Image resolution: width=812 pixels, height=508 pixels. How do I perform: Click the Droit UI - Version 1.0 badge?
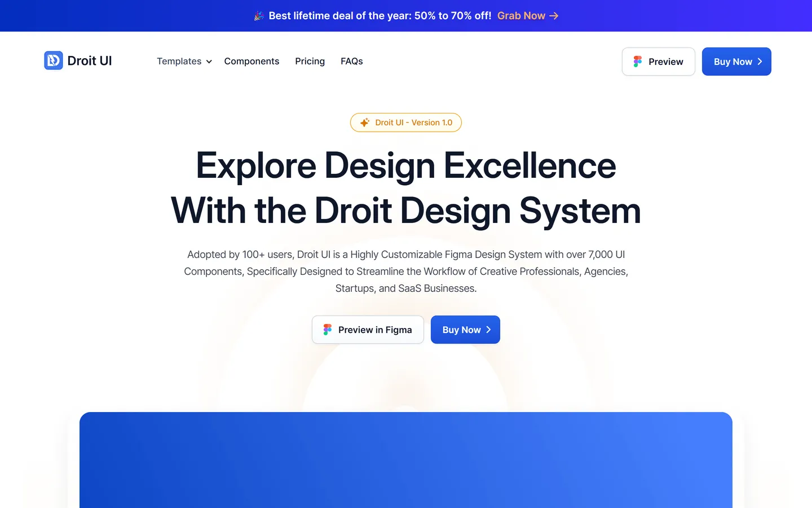[406, 122]
